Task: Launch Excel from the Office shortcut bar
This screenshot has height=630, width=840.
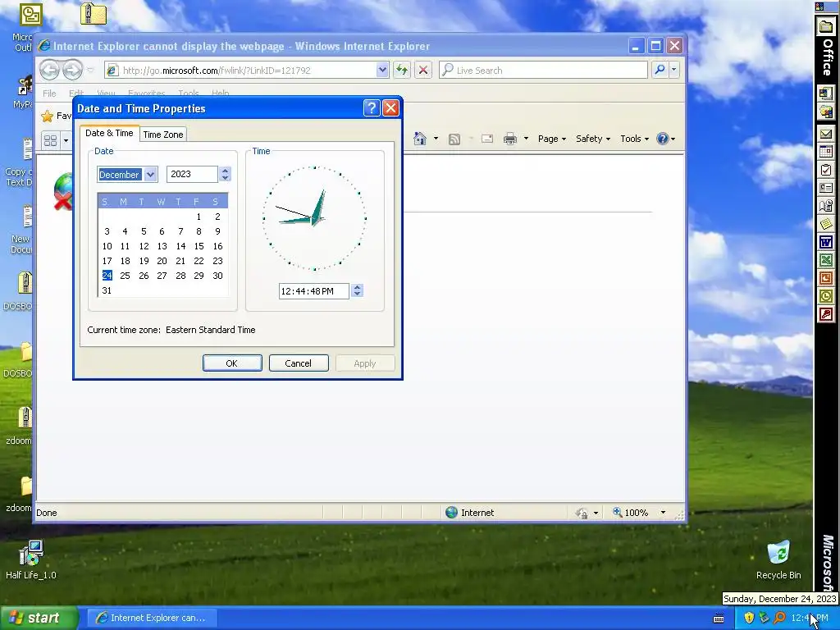Action: 826,260
